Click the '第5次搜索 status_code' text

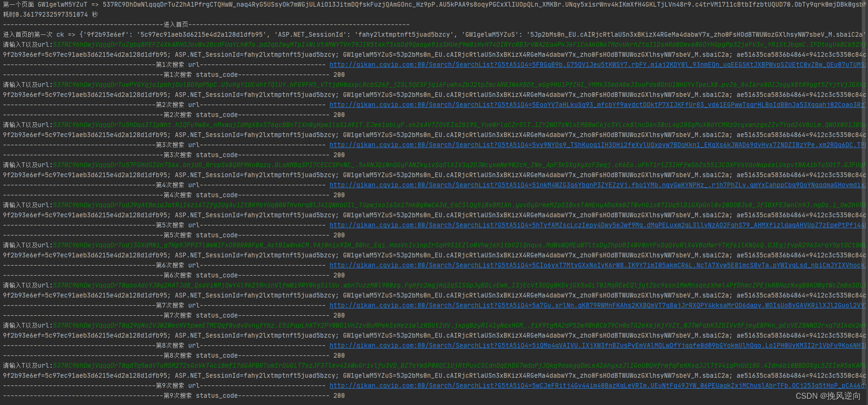[201, 235]
